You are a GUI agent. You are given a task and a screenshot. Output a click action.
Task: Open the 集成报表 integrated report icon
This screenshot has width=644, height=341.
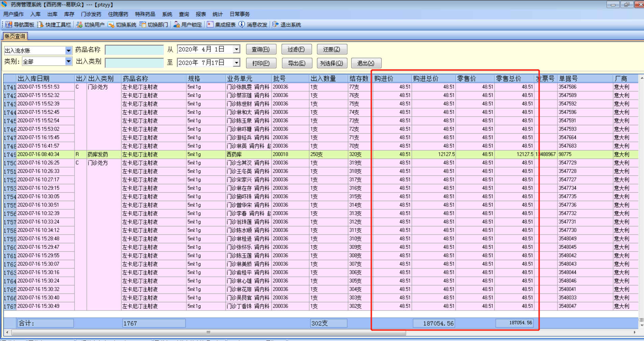point(210,25)
